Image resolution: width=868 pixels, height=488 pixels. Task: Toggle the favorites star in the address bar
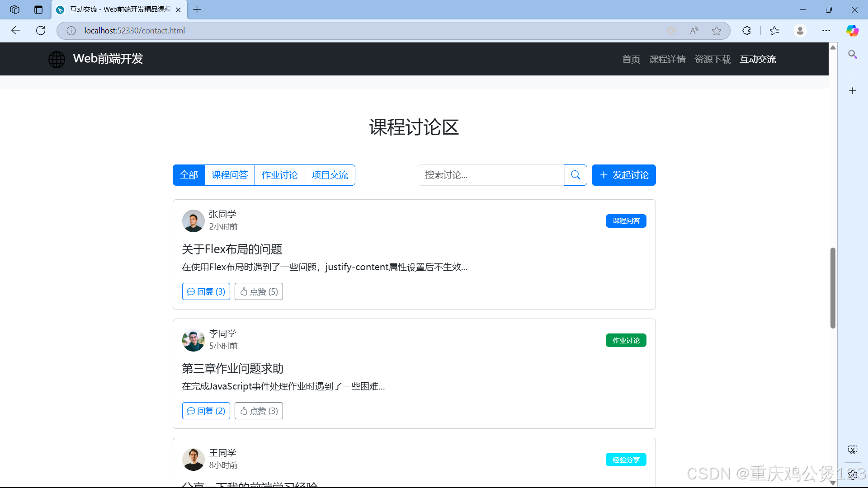click(x=717, y=30)
